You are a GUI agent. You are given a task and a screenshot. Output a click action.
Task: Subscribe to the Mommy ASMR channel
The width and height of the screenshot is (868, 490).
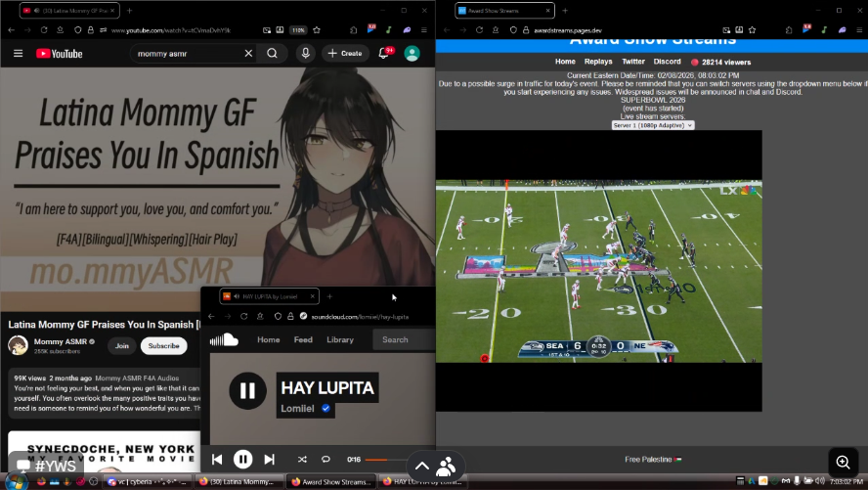point(164,345)
